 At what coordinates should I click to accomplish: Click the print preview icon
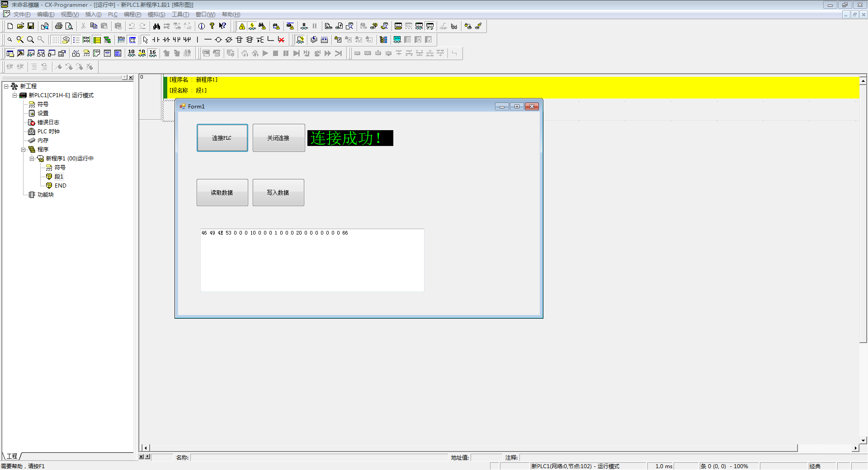click(x=69, y=26)
